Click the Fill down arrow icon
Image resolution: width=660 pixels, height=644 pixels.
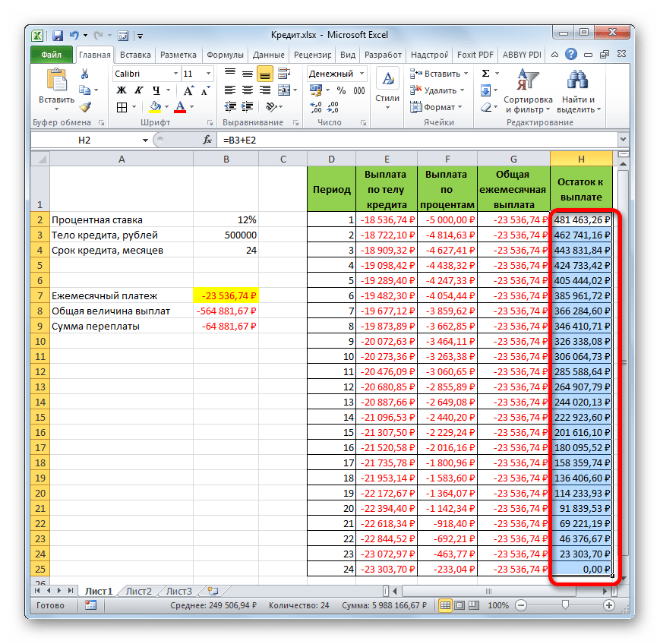485,90
